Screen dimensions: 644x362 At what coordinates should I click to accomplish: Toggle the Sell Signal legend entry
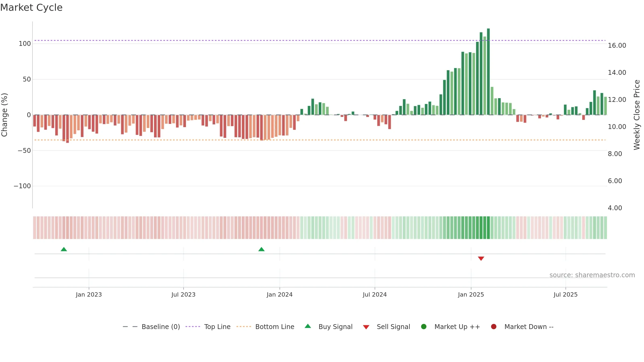[x=386, y=327]
